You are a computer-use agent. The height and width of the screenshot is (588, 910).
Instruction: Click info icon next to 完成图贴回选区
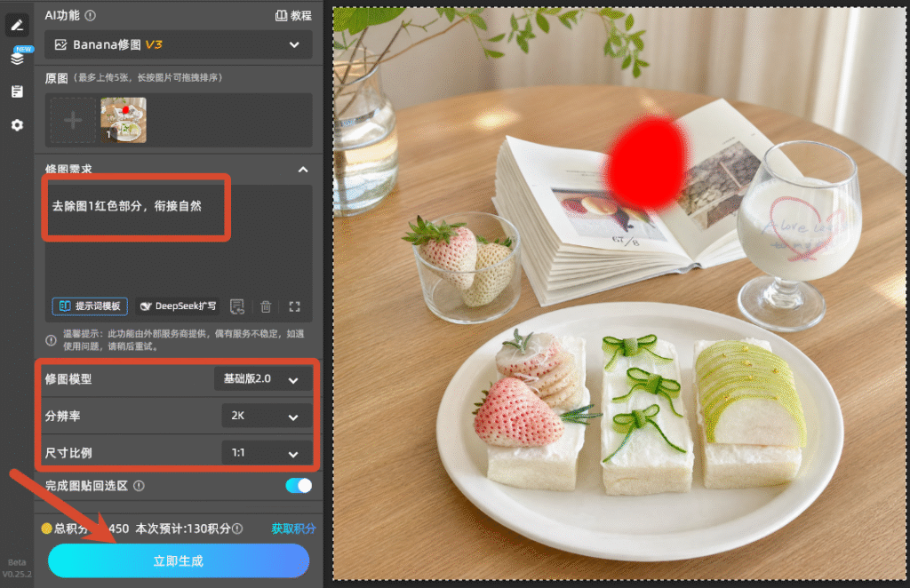click(139, 486)
